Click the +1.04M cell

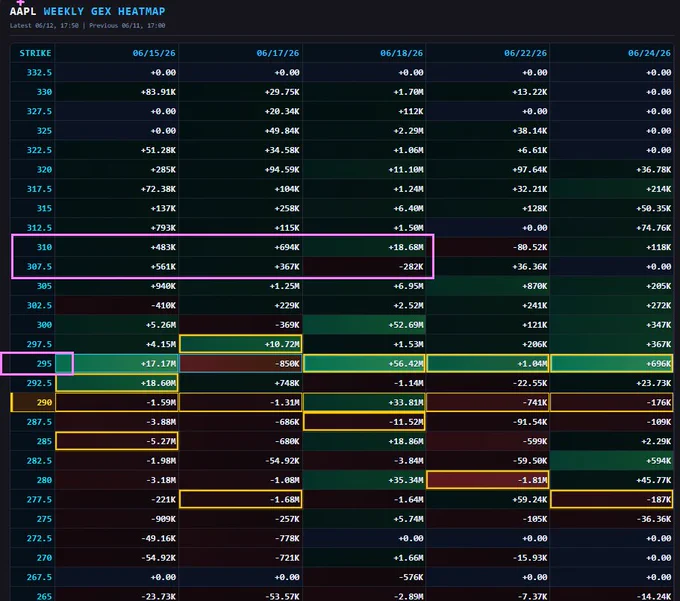488,364
